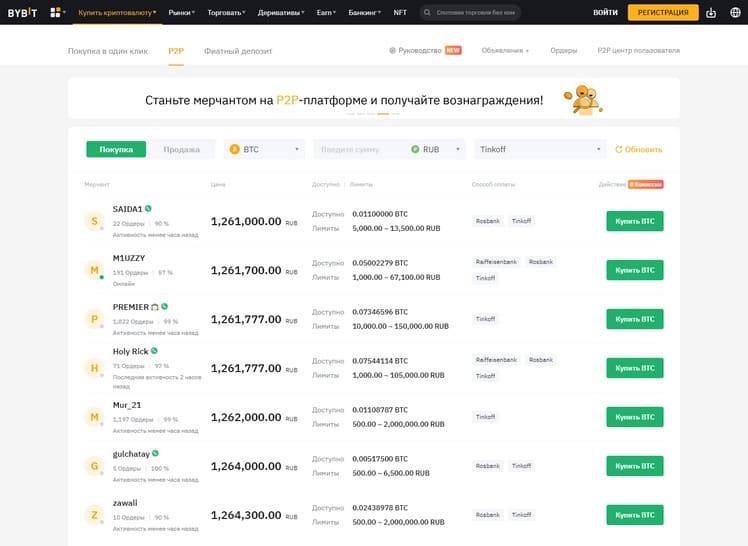Screen dimensions: 748x546
Task: Click the download app icon
Action: click(711, 12)
